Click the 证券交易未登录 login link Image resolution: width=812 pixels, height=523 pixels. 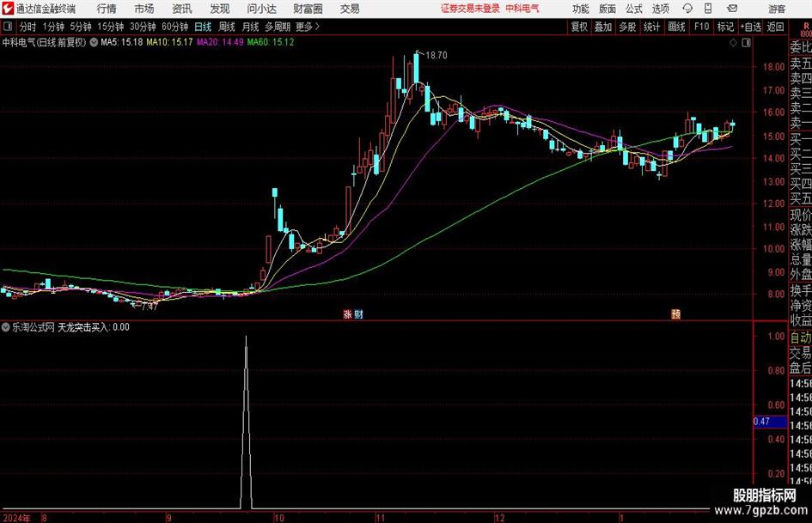coord(470,9)
